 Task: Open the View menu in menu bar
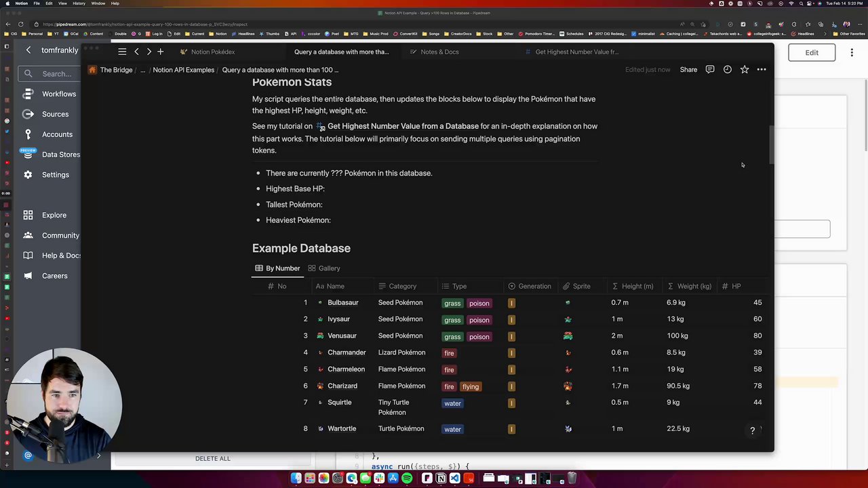click(62, 3)
